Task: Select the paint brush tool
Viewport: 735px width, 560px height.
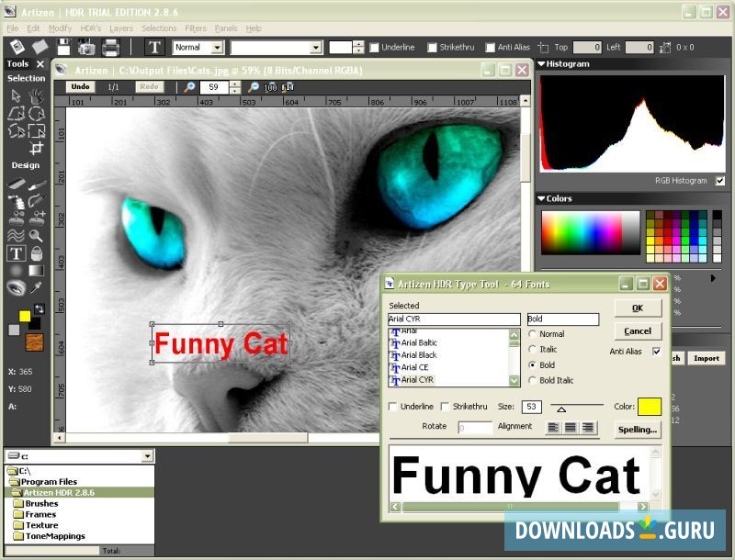Action: tap(37, 185)
